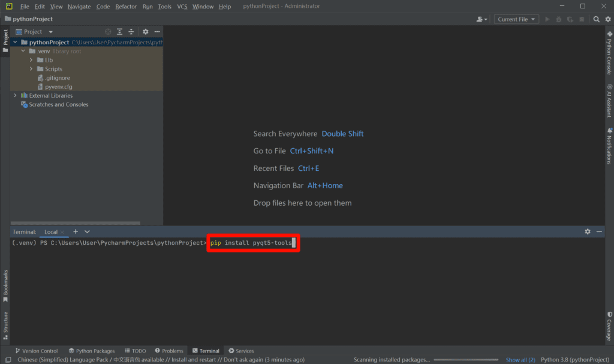Open Python Packages tool tab

[x=92, y=351]
